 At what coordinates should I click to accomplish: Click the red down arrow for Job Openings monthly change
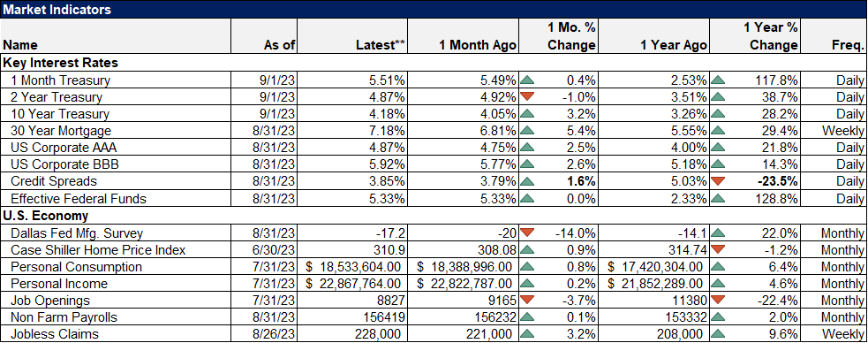point(527,301)
